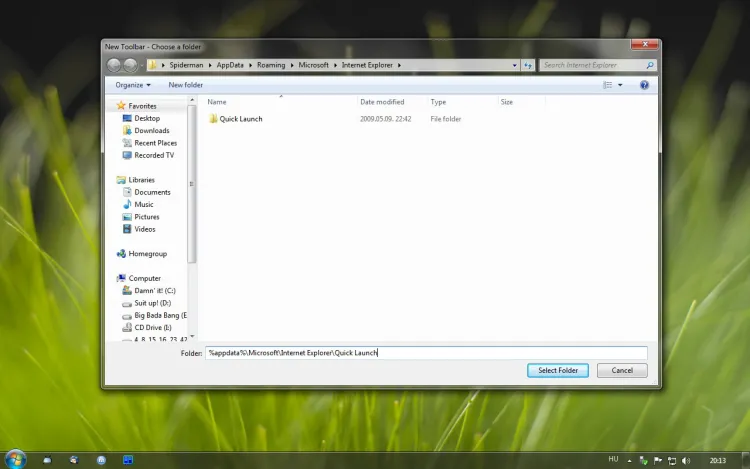
Task: Select Suit up! (D:) drive
Action: [x=153, y=303]
